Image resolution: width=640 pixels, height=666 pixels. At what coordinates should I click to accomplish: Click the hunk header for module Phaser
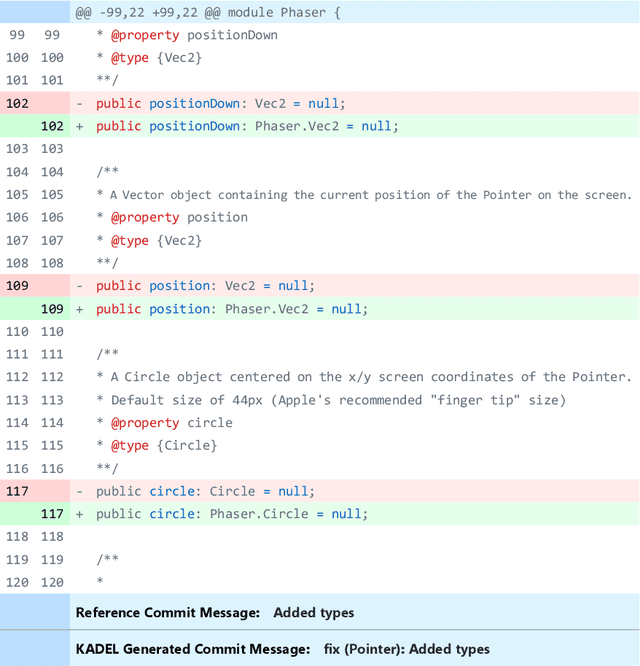point(208,13)
